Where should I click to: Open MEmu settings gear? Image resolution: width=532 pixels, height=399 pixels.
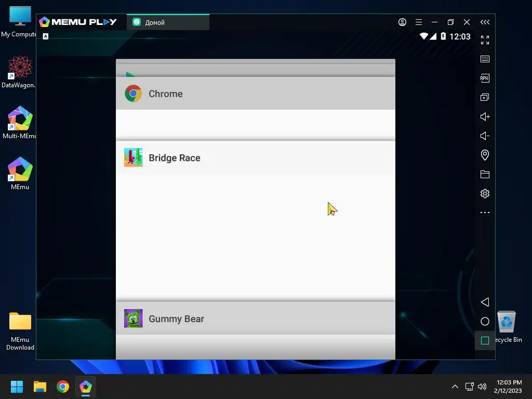pyautogui.click(x=485, y=193)
